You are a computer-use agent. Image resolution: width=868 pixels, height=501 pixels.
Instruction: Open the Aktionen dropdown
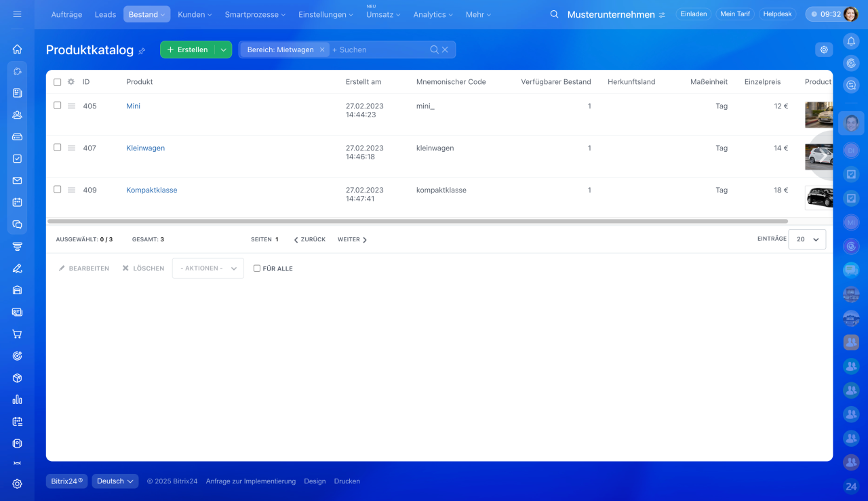point(208,268)
